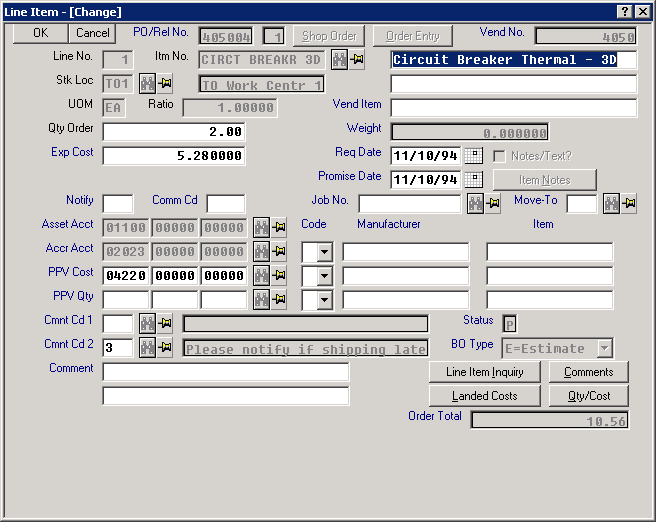Click Item field on Accr Acct row
656x522 pixels.
pos(550,252)
